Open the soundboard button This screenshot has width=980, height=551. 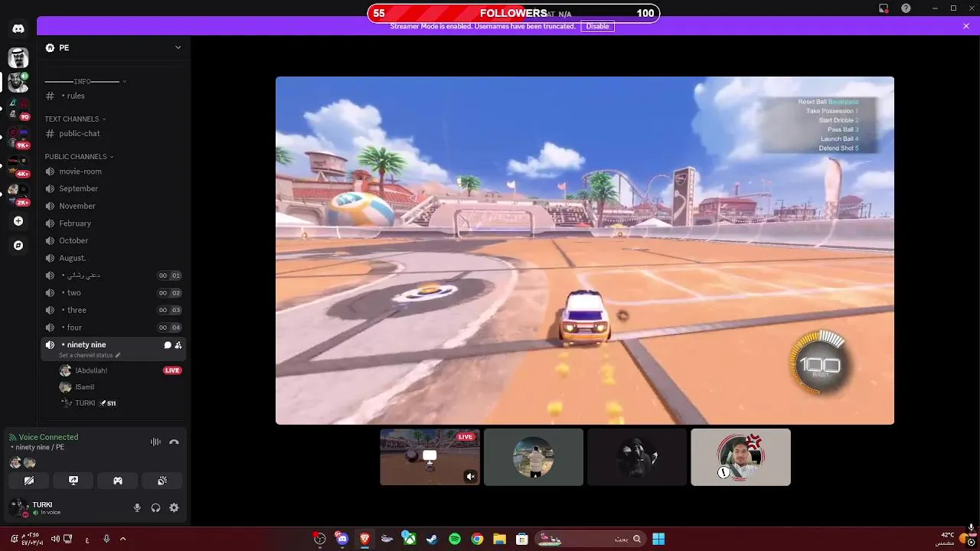[x=162, y=481]
